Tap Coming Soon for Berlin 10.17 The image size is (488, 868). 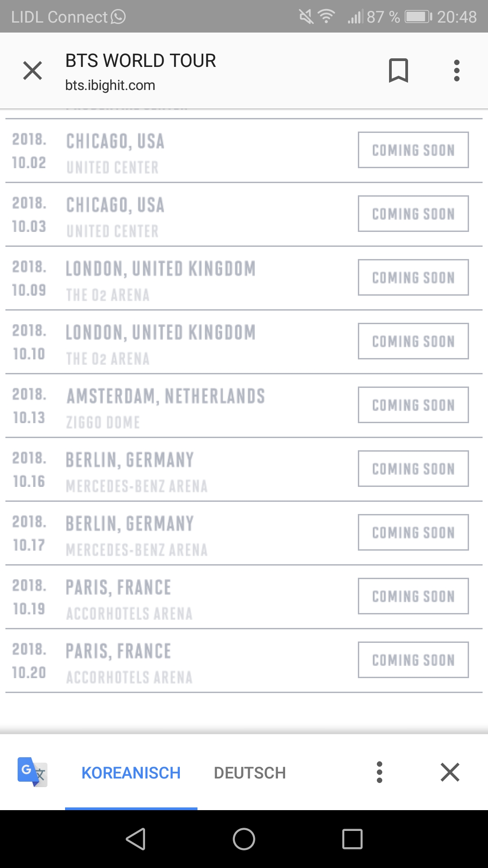(x=413, y=533)
